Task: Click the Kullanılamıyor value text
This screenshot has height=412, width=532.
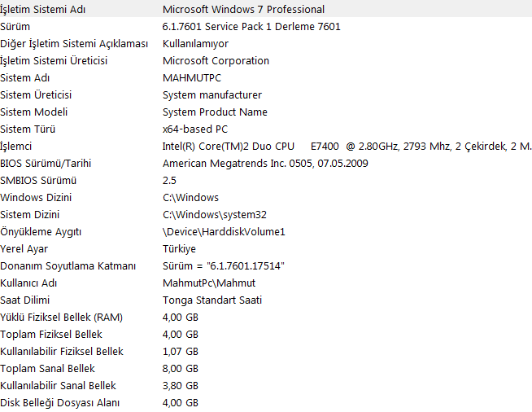Action: click(x=195, y=44)
